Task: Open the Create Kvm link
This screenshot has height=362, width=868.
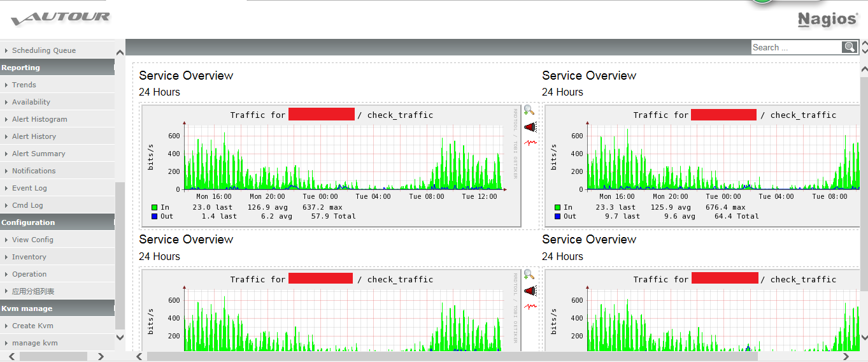Action: tap(32, 326)
